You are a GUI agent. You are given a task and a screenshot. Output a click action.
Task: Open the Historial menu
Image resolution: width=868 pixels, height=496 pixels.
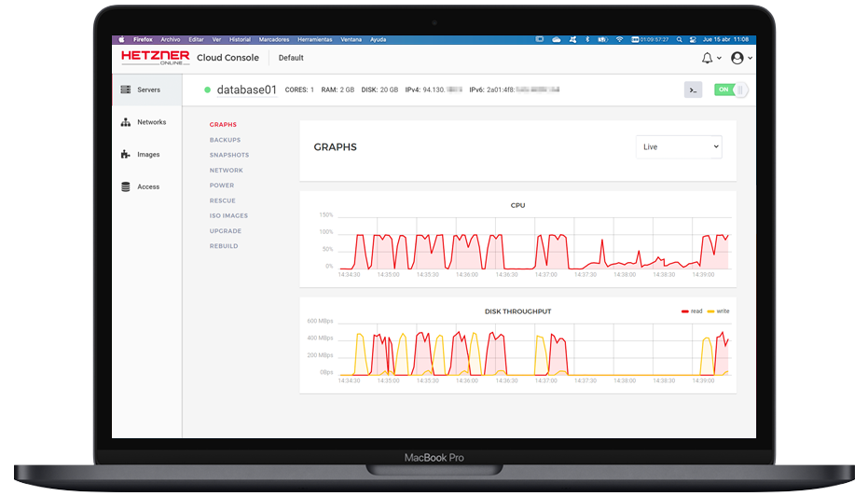pyautogui.click(x=240, y=39)
